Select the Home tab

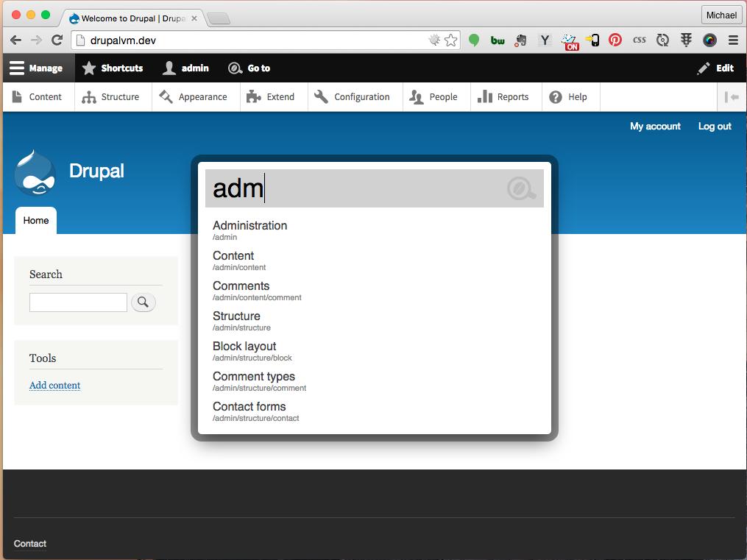click(36, 221)
